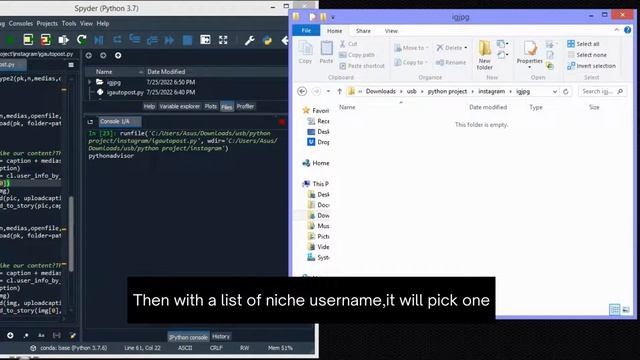Screen dimensions: 640x360
Task: Switch to large icons view in Explorer
Action: click(x=626, y=310)
